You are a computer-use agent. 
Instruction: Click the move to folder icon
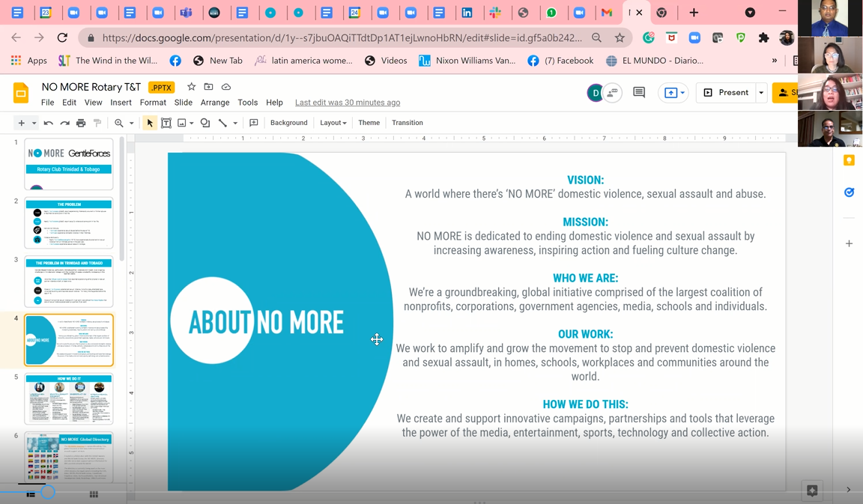[208, 88]
